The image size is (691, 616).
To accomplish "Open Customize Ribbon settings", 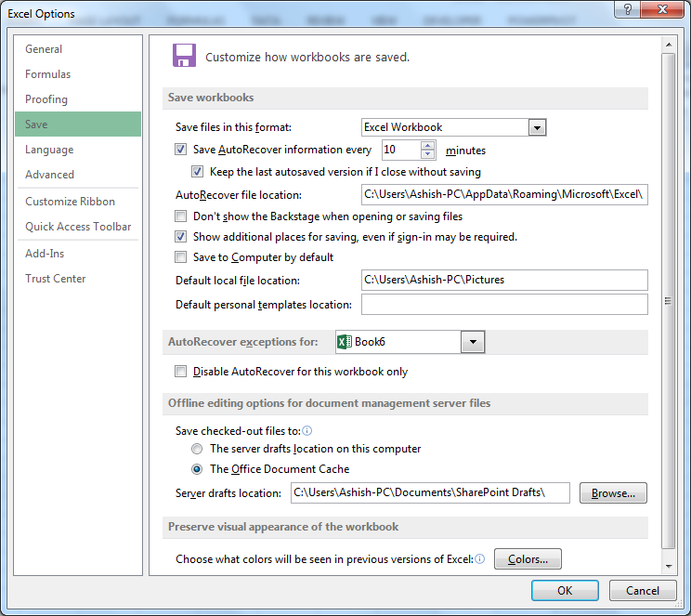I will 78,202.
